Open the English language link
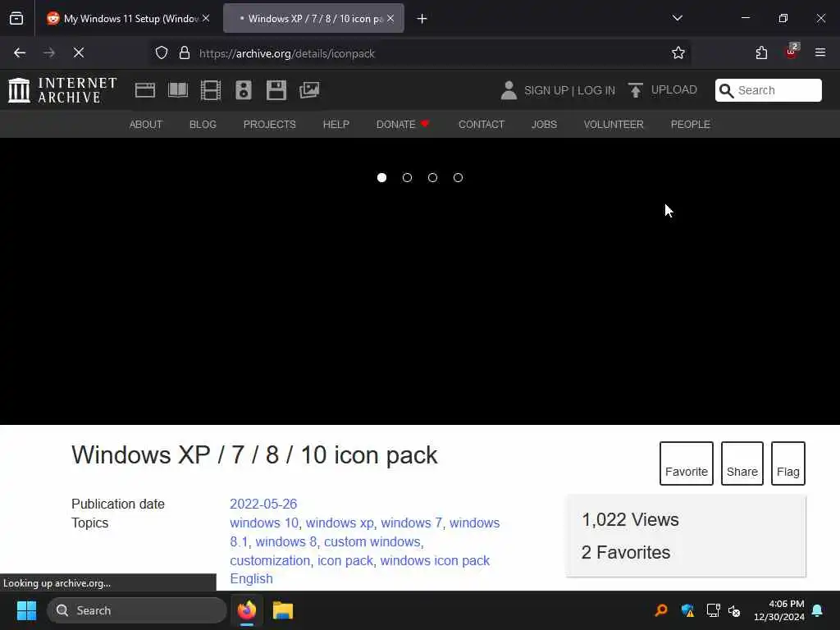 click(251, 578)
